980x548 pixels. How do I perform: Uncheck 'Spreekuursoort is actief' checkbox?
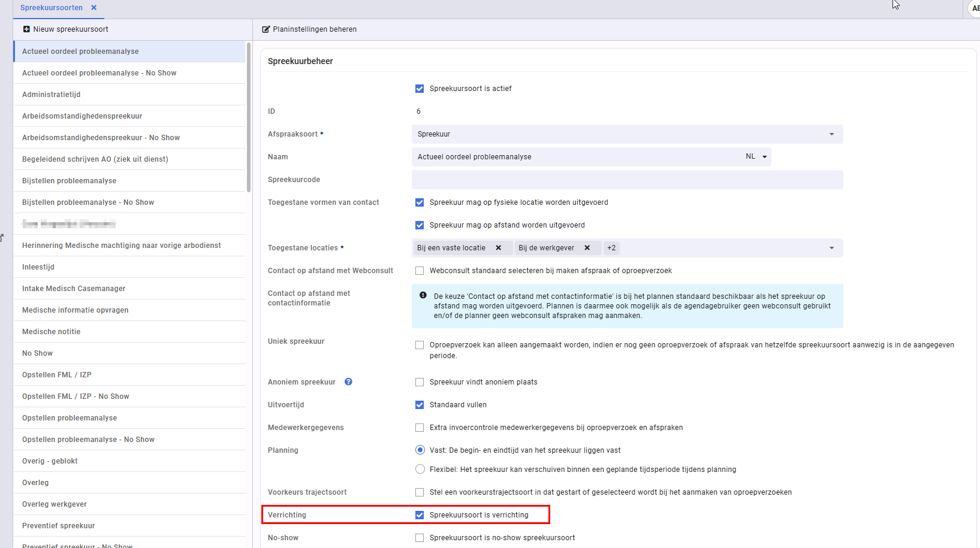click(x=420, y=89)
